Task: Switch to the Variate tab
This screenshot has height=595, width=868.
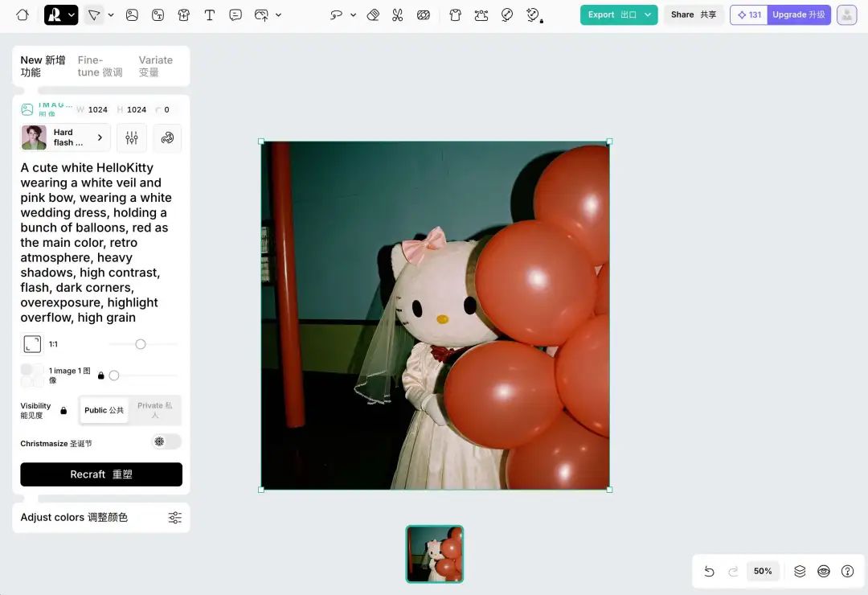Action: [156, 66]
